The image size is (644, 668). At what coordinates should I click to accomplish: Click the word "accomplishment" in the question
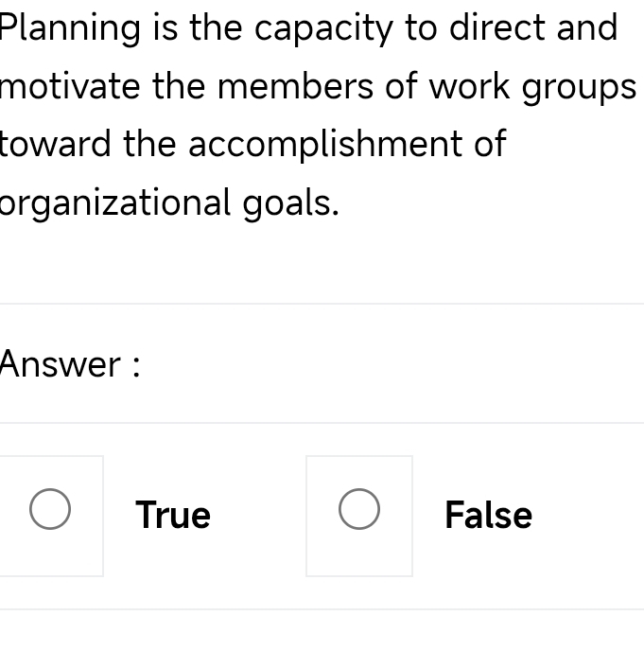coord(323,145)
